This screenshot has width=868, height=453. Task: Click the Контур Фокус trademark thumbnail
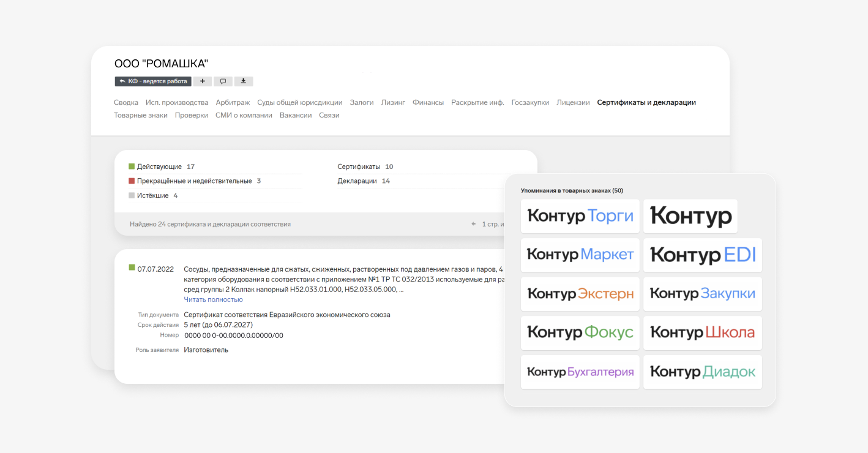click(580, 333)
